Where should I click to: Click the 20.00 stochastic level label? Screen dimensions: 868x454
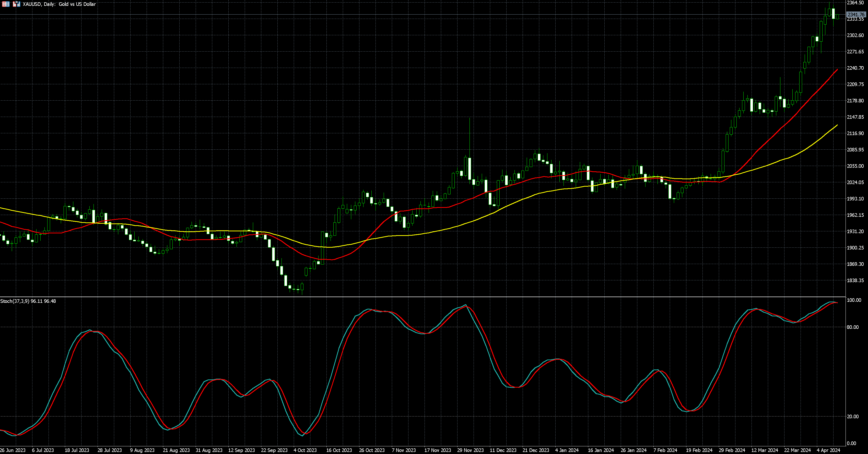coord(852,416)
